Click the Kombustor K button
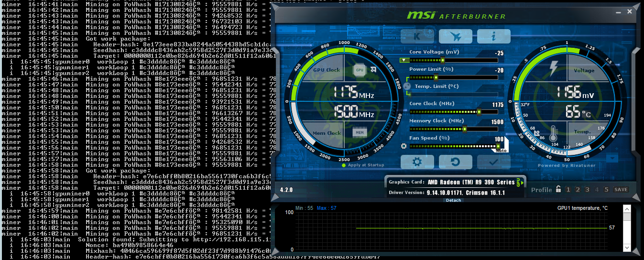 [x=417, y=36]
